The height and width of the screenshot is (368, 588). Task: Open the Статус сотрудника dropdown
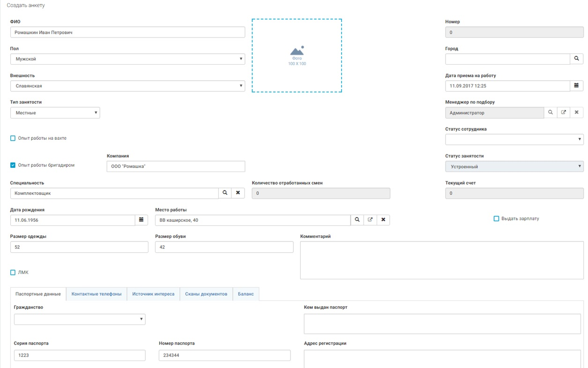tap(514, 139)
